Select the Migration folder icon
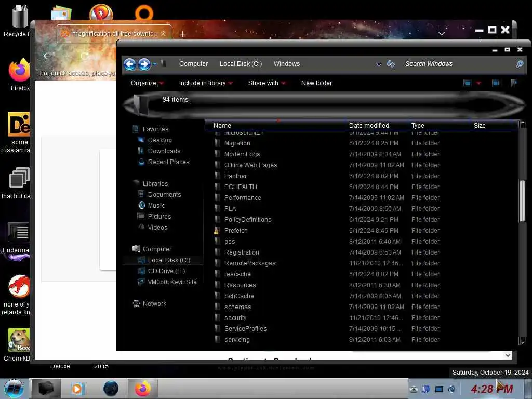This screenshot has width=532, height=399. click(x=218, y=143)
